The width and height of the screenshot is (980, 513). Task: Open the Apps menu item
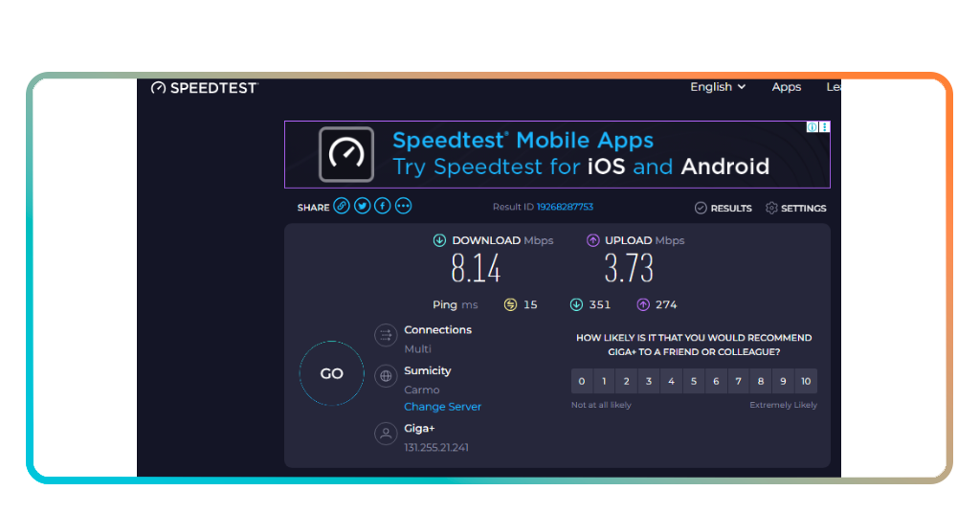[x=787, y=87]
